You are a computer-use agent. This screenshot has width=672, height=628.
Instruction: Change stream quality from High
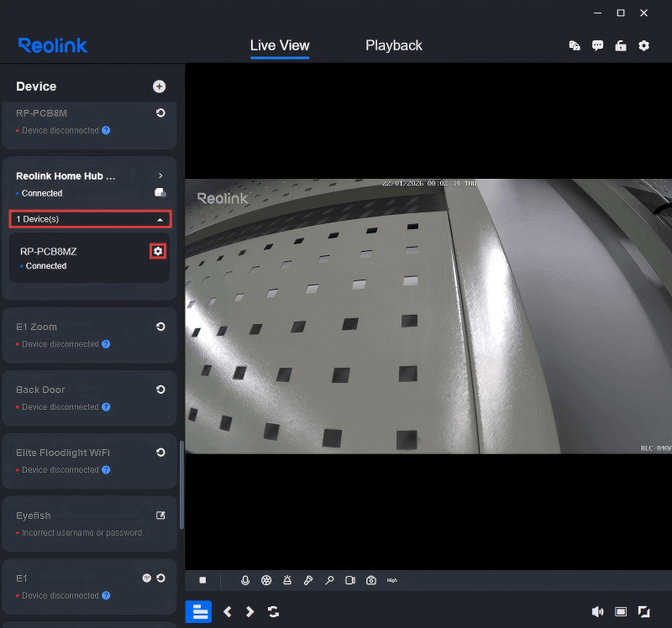point(392,580)
